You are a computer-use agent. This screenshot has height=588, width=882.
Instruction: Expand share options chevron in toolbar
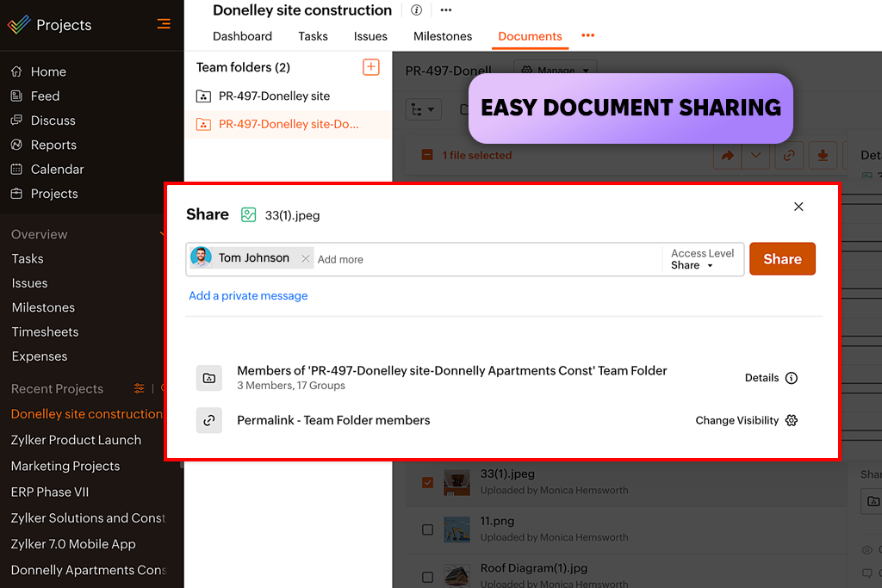[x=755, y=155]
